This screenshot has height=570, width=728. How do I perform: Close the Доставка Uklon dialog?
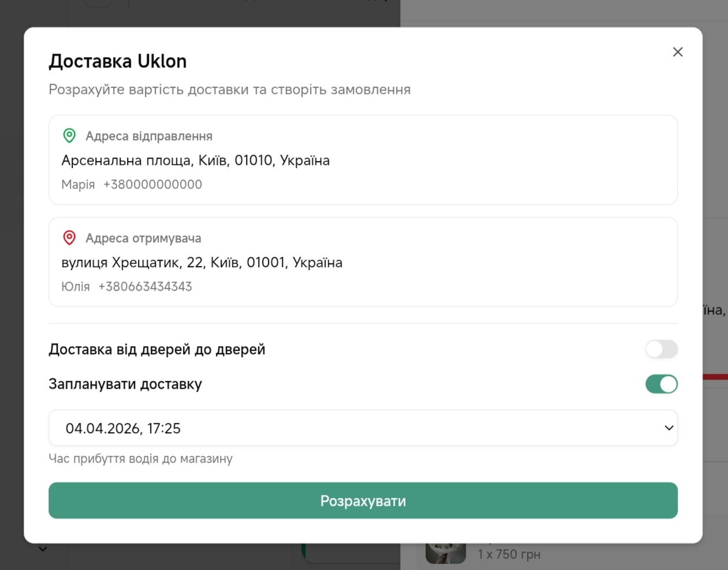pos(678,52)
